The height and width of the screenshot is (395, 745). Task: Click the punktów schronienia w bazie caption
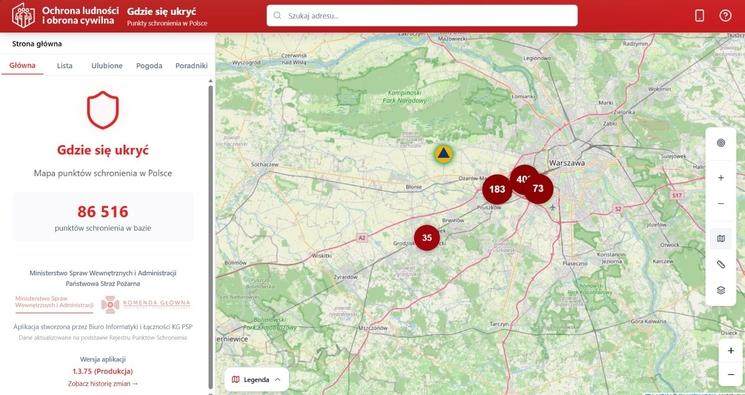pos(103,228)
